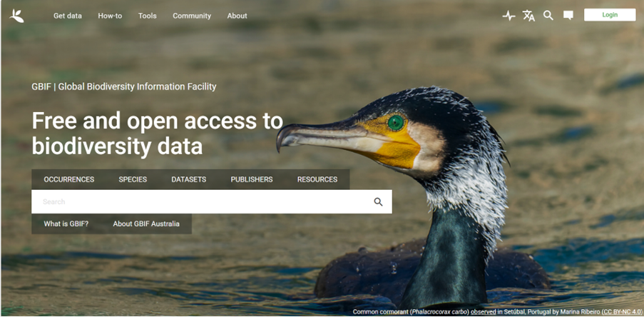
Task: Click the GBIF leaf logo
Action: click(17, 16)
